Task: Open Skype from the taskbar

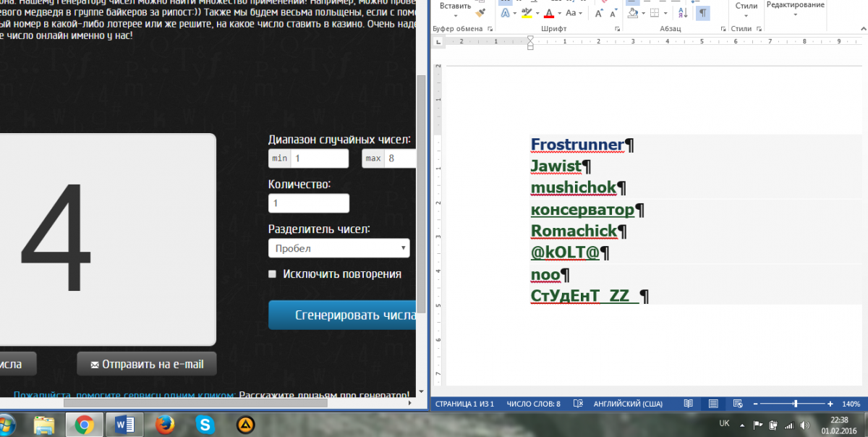Action: coord(205,423)
